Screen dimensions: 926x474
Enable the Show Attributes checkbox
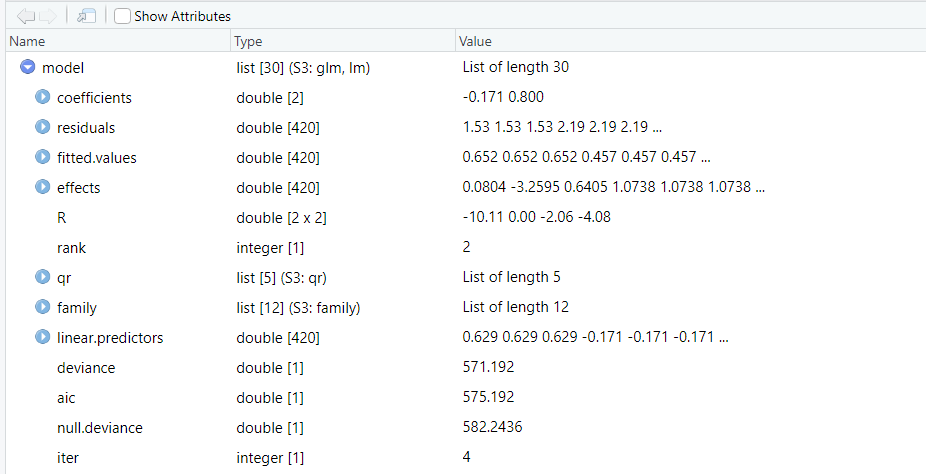[x=122, y=16]
